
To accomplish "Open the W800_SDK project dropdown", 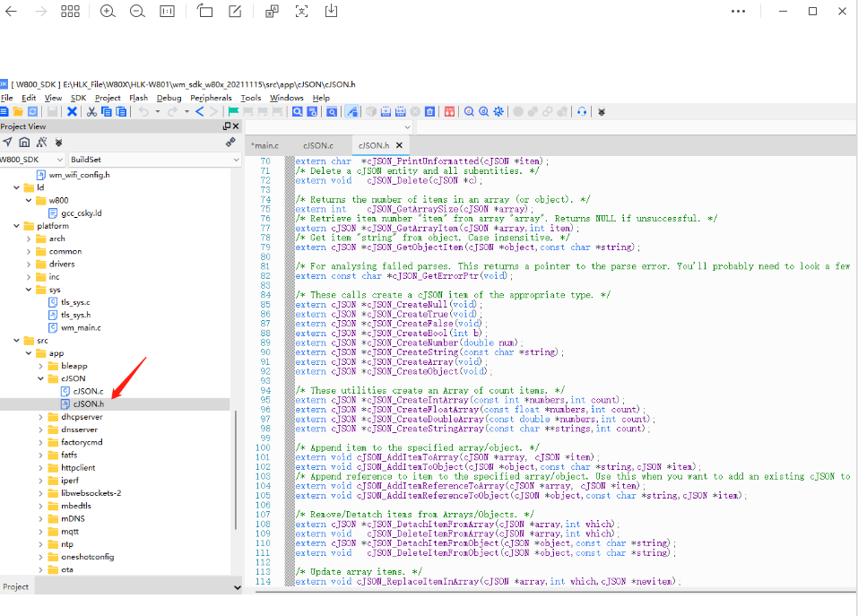I will coord(31,160).
